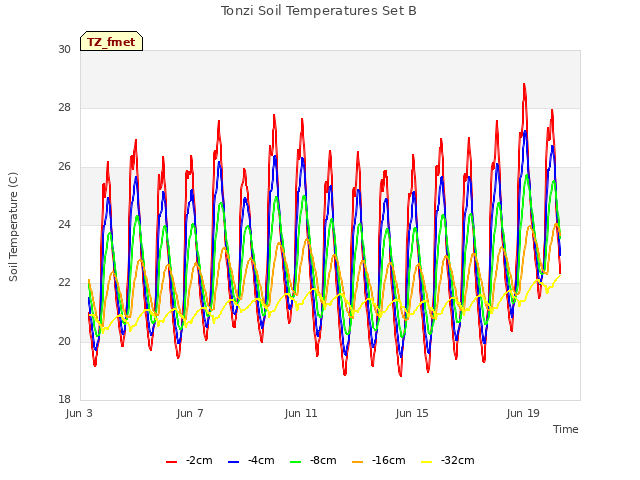Viewport: 640px width, 480px height.
Task: Click the red -2cm legend swatch
Action: point(171,462)
